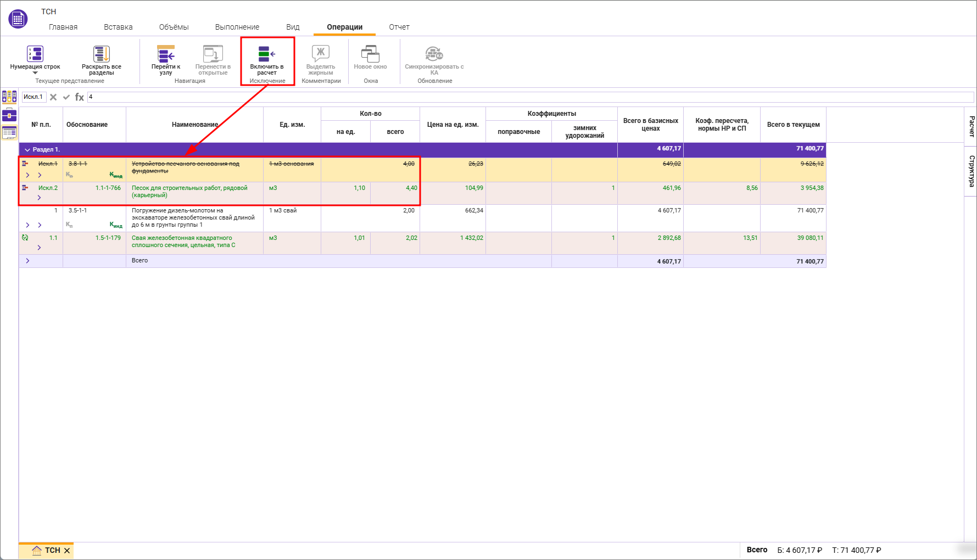Click Раскрыть все разделы icon

pyautogui.click(x=101, y=54)
